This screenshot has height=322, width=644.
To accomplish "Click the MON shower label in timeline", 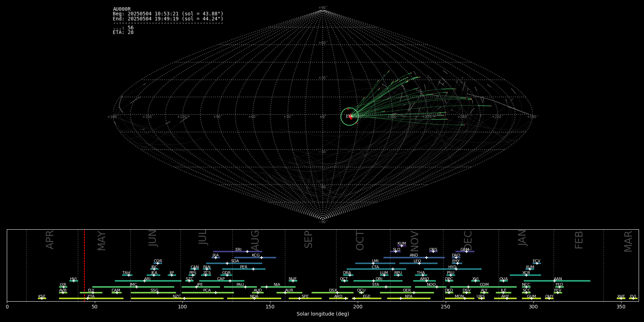I will (459, 297).
